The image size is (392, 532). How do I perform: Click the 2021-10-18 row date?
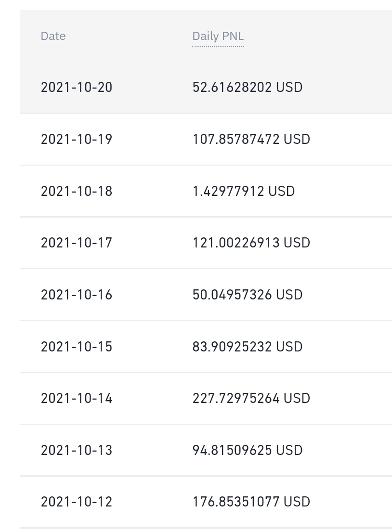pos(77,191)
